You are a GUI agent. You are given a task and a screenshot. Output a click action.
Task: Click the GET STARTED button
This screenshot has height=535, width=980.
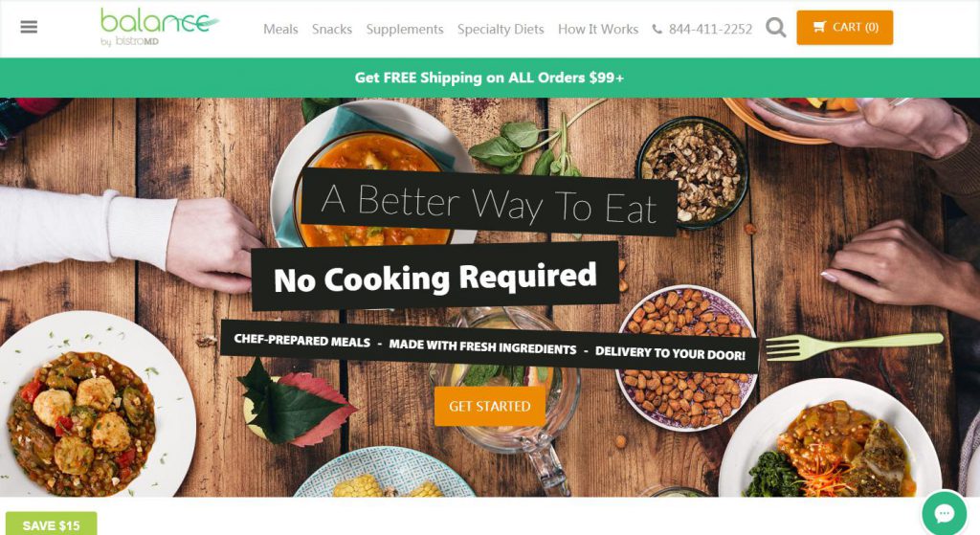click(x=489, y=406)
